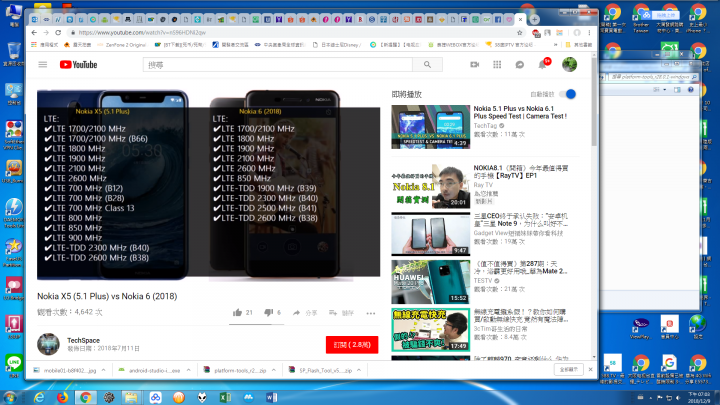The height and width of the screenshot is (405, 720).
Task: Open the TechSpace channel avatar
Action: pos(48,344)
